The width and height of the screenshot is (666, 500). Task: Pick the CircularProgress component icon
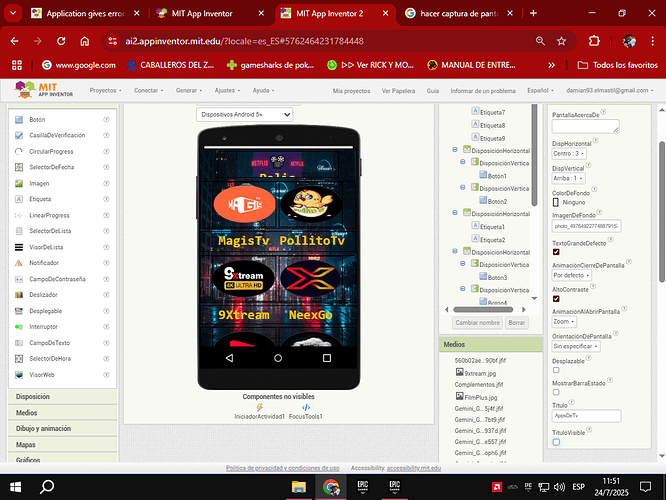coord(20,151)
